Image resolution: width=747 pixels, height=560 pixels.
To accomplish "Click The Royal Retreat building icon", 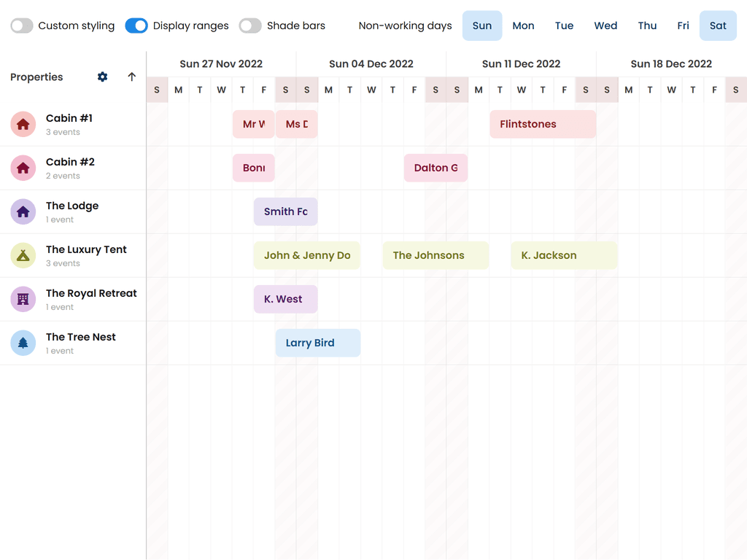I will (x=23, y=299).
